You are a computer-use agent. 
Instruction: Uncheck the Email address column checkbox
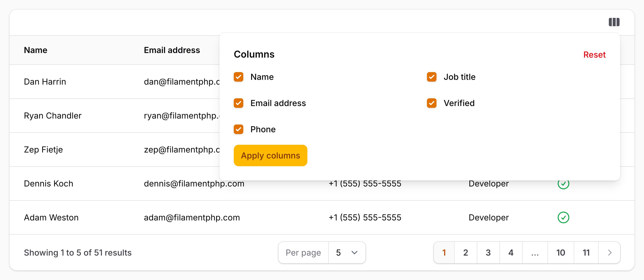239,103
